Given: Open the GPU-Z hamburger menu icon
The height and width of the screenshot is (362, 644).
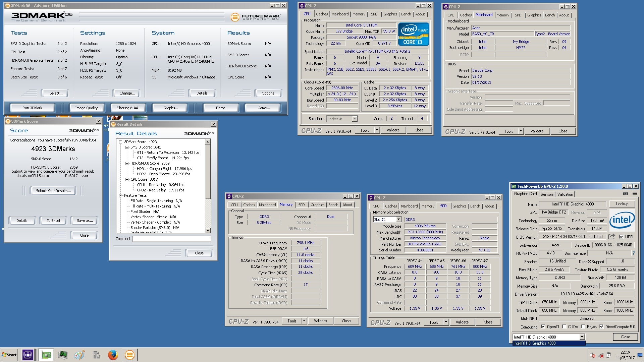Looking at the screenshot, I should pos(635,194).
